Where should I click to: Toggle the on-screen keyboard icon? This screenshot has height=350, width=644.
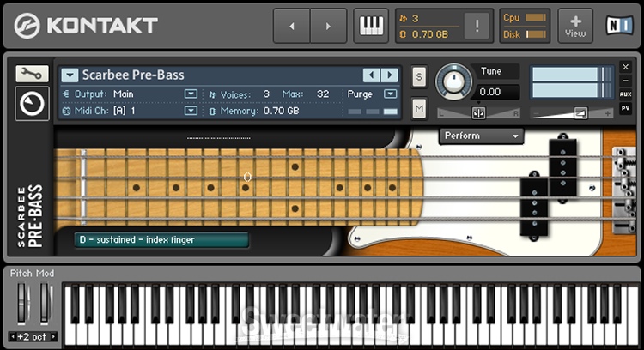pyautogui.click(x=371, y=26)
